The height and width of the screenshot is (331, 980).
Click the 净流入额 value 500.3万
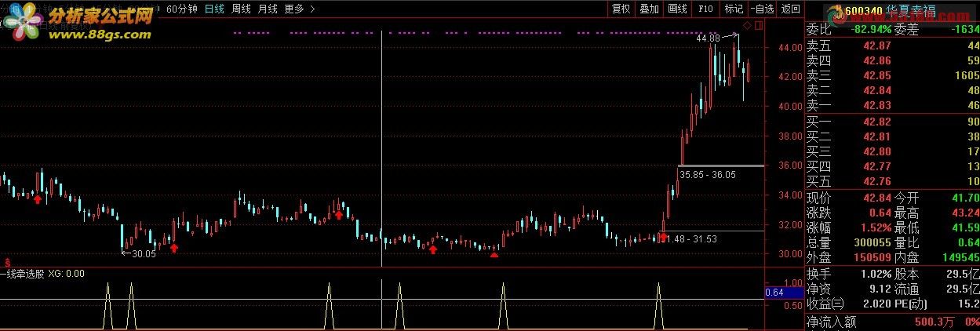[934, 322]
